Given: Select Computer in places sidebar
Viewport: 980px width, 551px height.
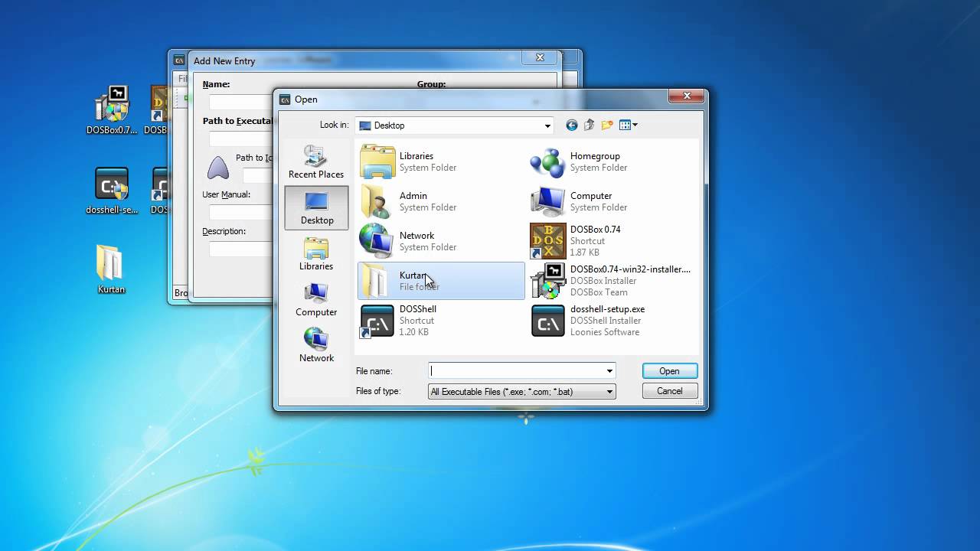Looking at the screenshot, I should [x=316, y=299].
